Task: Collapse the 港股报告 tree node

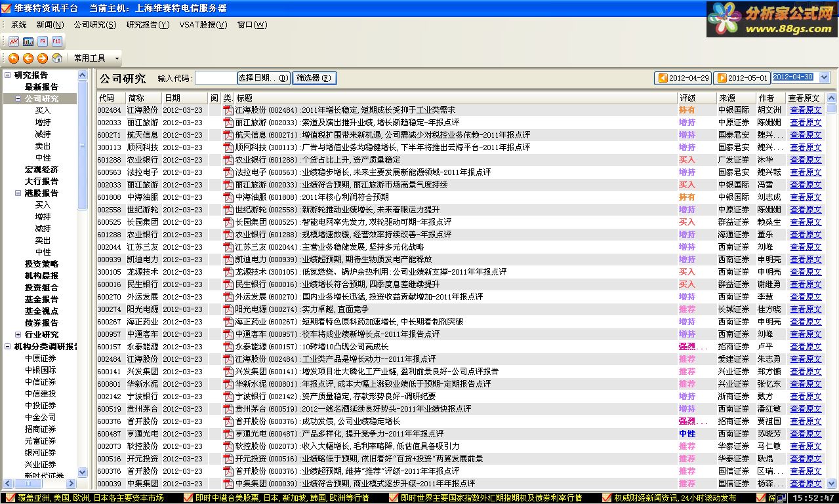Action: pyautogui.click(x=18, y=193)
